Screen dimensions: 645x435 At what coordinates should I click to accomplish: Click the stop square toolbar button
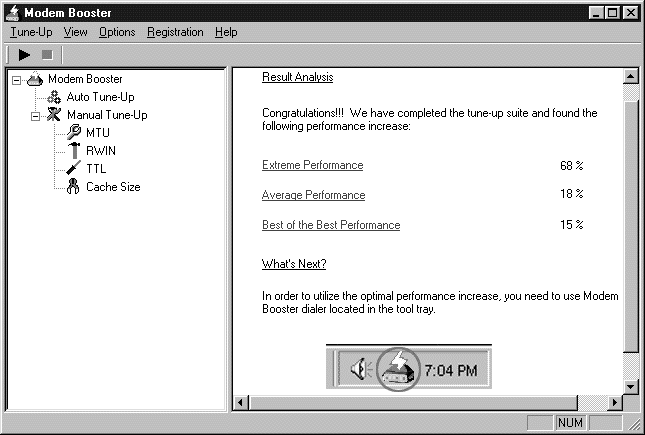coord(47,55)
